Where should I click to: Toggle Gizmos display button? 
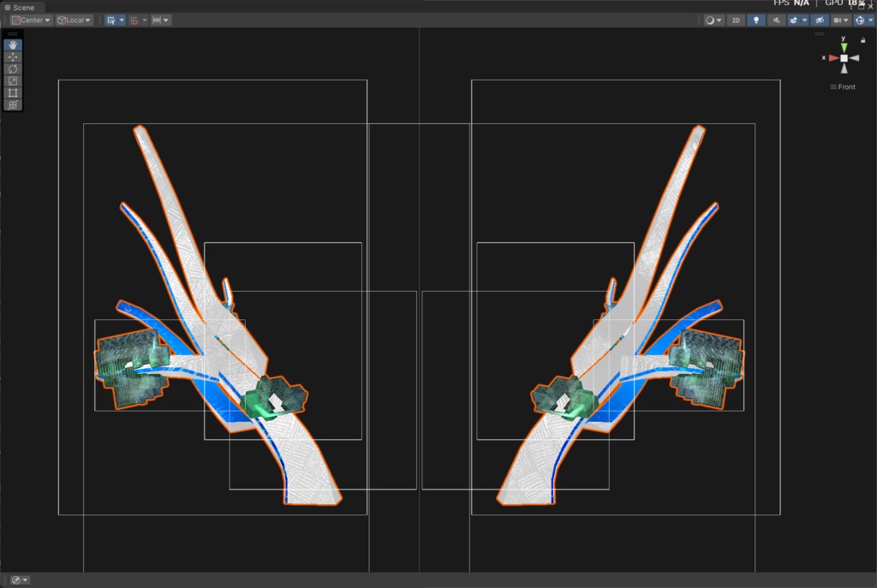coord(860,21)
